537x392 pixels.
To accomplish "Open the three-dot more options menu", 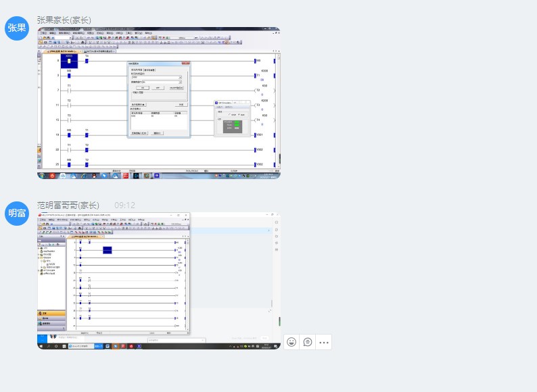I will coord(324,342).
